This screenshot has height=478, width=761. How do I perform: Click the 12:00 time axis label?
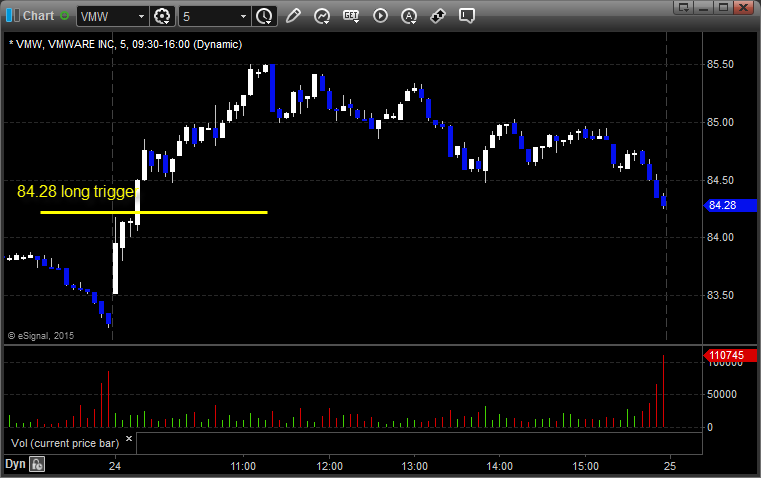[330, 466]
